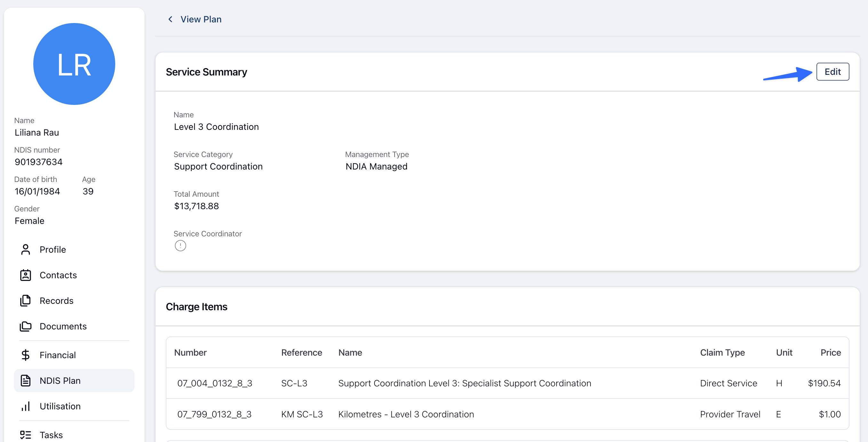Select charge item number 07_004_0132_8_3
The width and height of the screenshot is (868, 442).
click(x=215, y=383)
